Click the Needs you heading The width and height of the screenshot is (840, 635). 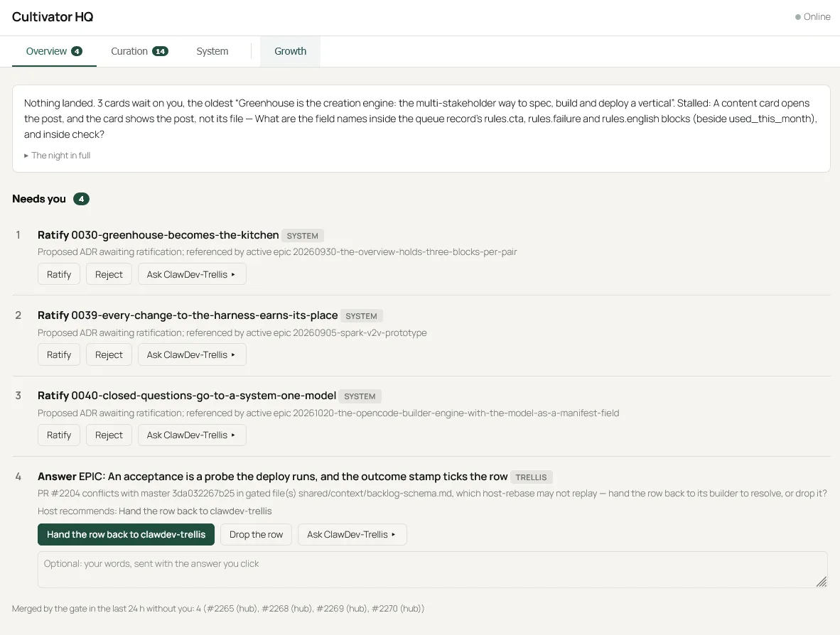[39, 199]
